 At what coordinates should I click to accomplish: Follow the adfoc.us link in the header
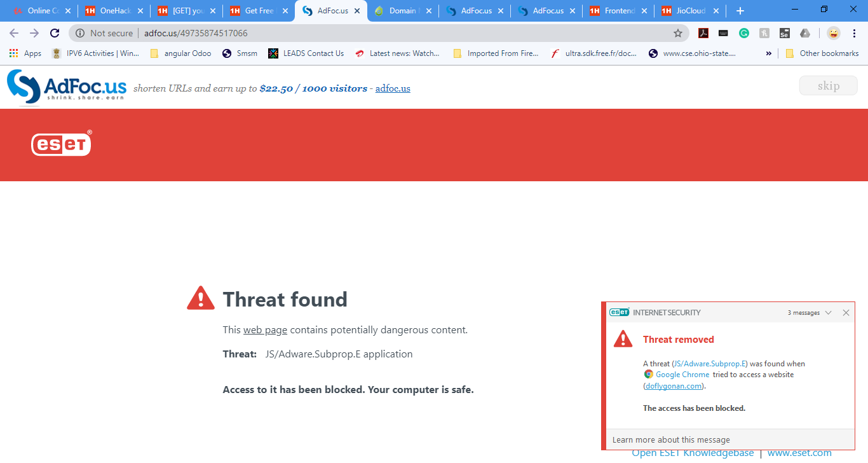pos(393,88)
